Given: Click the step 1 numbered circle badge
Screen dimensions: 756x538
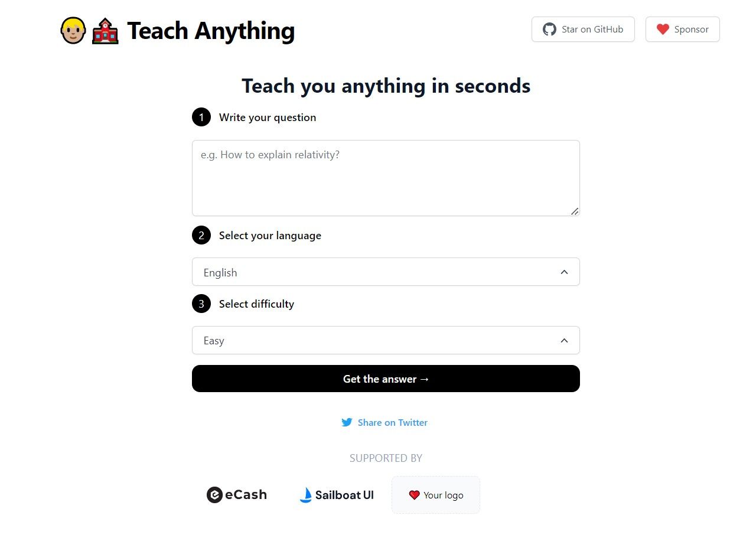Looking at the screenshot, I should [201, 117].
